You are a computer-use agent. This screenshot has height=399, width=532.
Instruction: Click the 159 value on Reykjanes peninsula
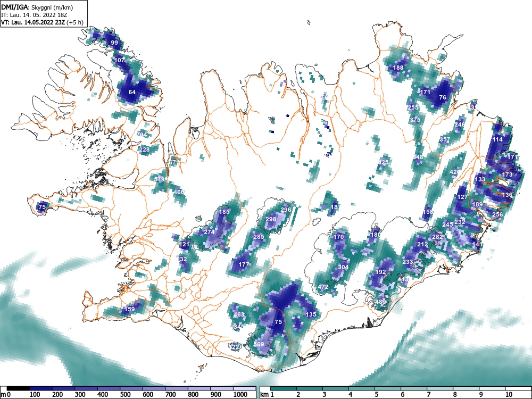point(130,309)
